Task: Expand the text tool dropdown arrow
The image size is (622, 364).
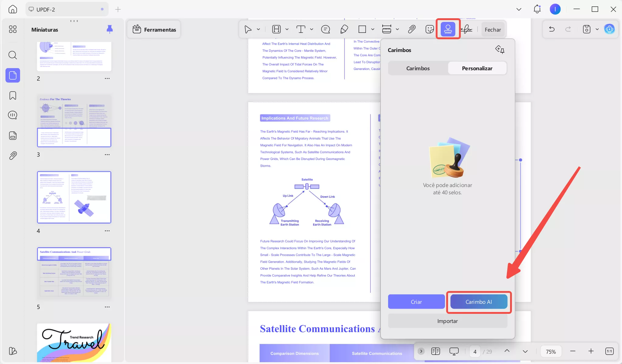Action: coord(311,29)
